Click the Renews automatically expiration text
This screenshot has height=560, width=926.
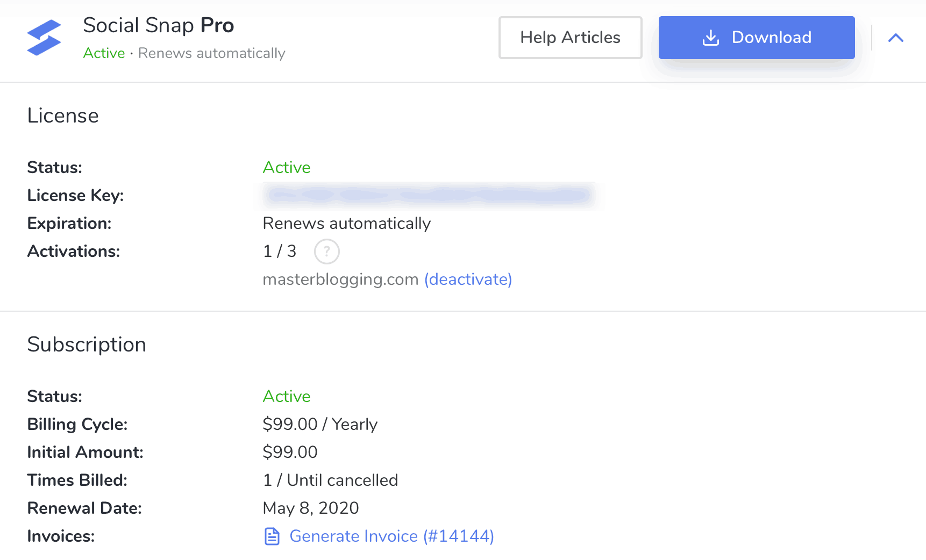tap(346, 223)
